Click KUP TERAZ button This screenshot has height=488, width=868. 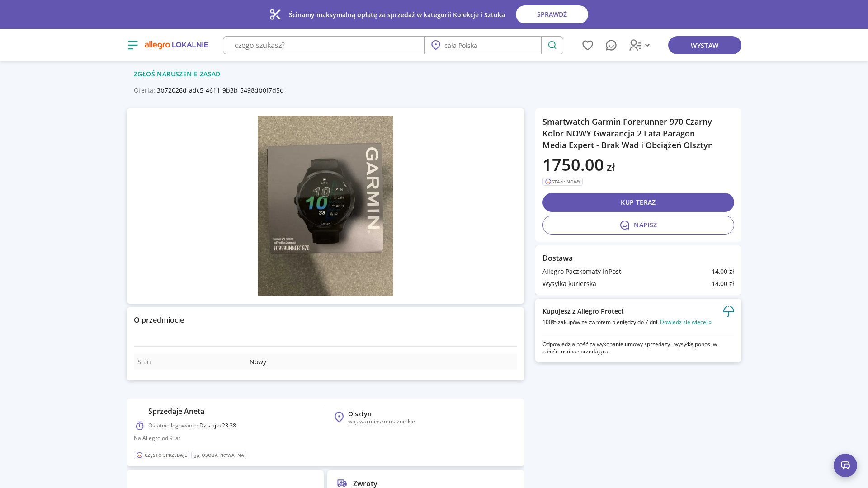point(638,202)
